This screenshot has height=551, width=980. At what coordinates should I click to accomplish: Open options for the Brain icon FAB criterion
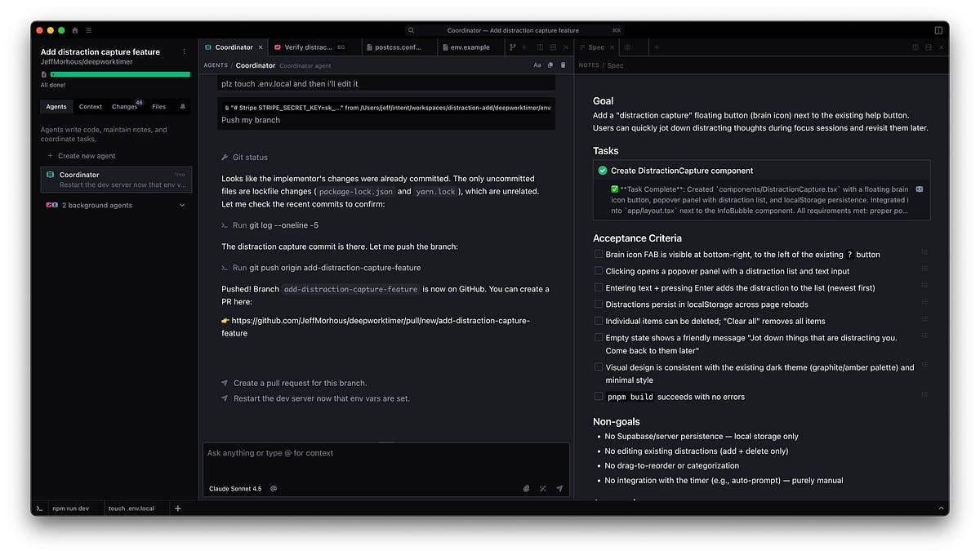click(924, 253)
